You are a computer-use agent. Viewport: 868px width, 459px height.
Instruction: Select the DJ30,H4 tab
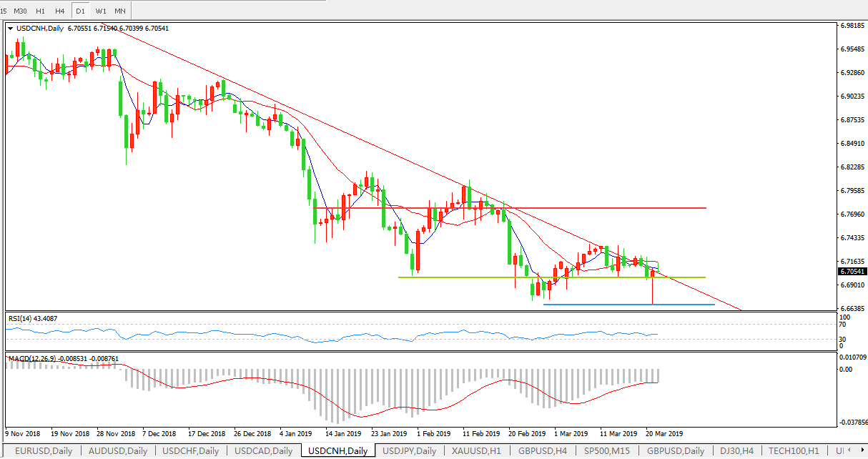point(735,451)
